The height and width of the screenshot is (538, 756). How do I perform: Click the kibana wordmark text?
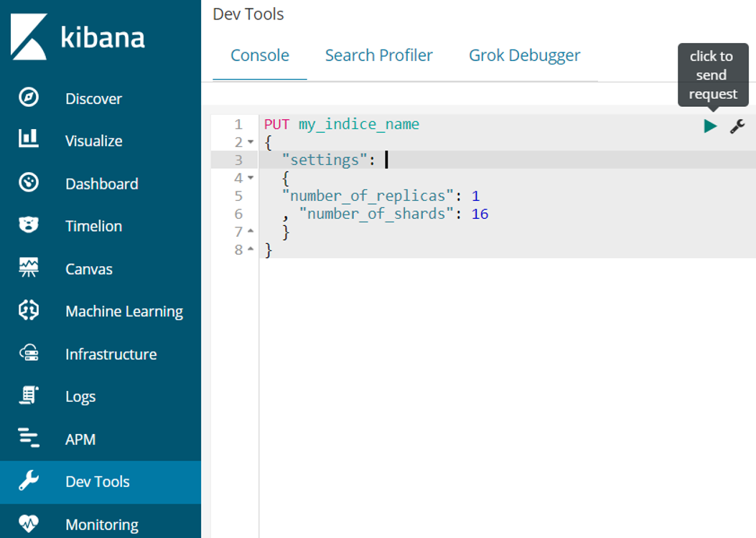point(103,37)
